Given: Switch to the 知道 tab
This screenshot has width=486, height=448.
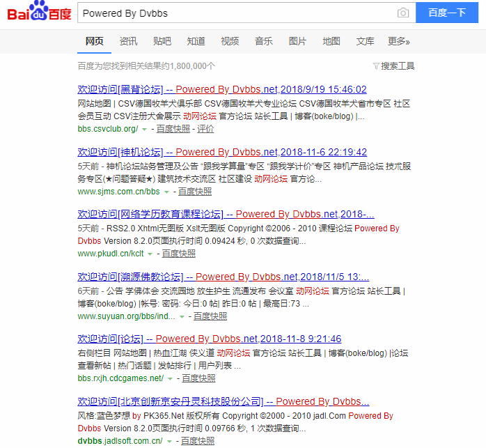Looking at the screenshot, I should tap(196, 41).
